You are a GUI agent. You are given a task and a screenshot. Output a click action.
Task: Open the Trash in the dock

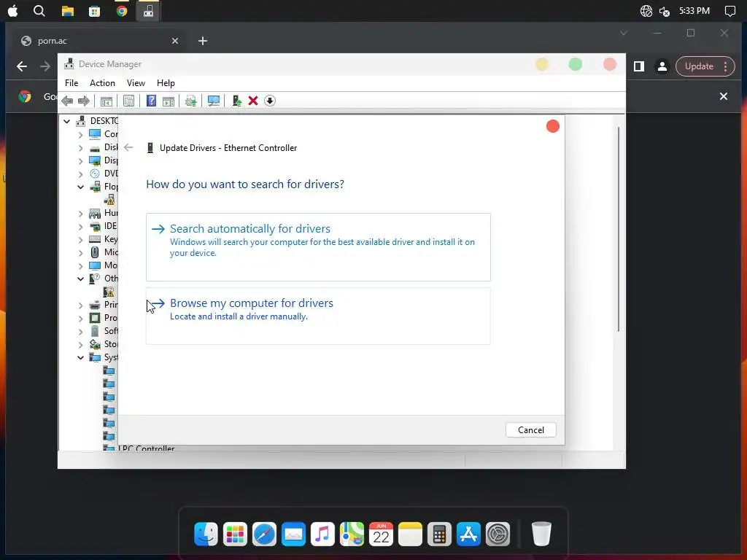pos(541,534)
